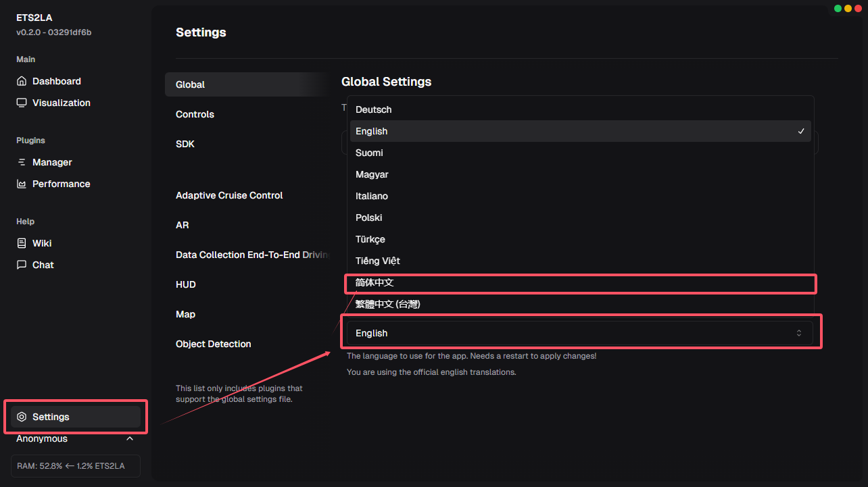Screen dimensions: 868x487
Task: Expand the Anonymous account chevron
Action: click(x=130, y=438)
